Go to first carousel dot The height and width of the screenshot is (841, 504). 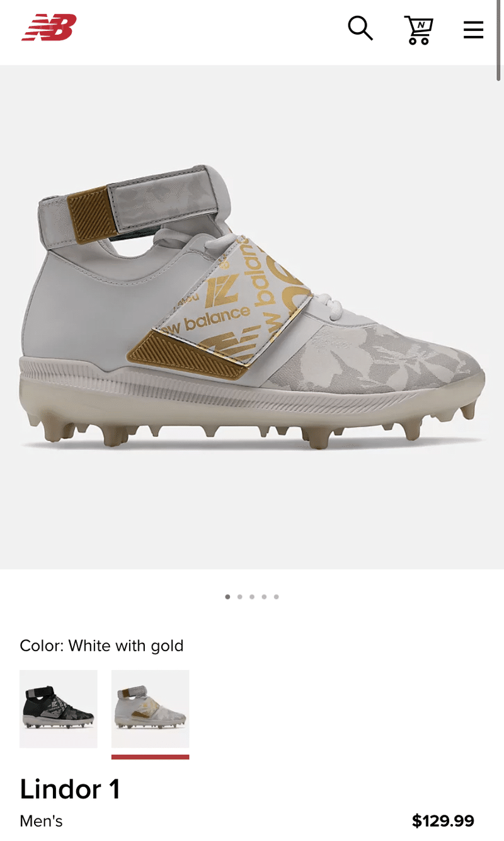227,596
